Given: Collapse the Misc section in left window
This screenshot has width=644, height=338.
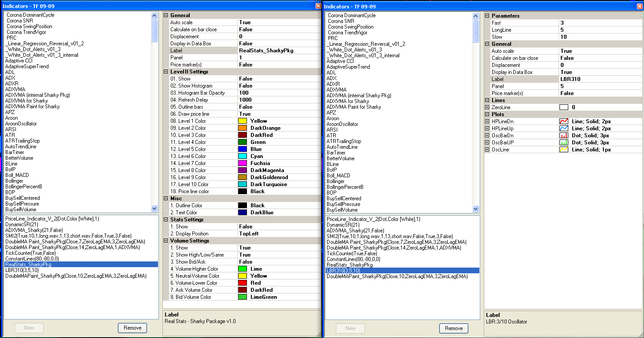Looking at the screenshot, I should click(x=166, y=198).
